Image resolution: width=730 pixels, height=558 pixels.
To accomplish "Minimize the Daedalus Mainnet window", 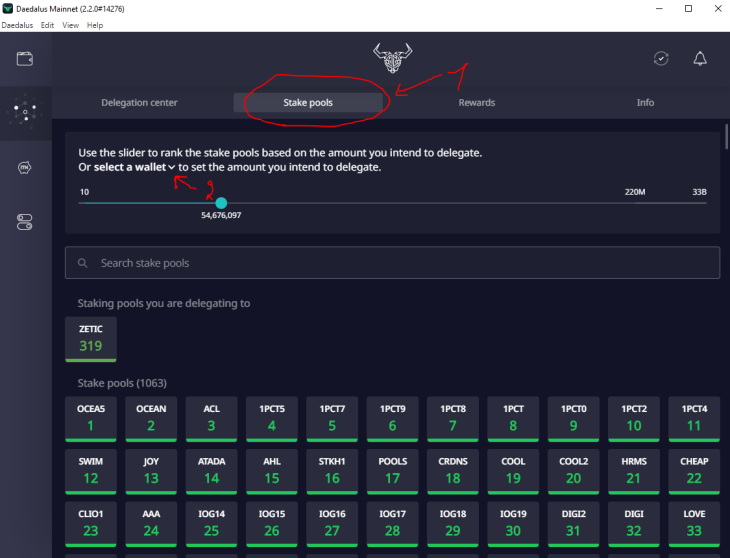I will 659,8.
